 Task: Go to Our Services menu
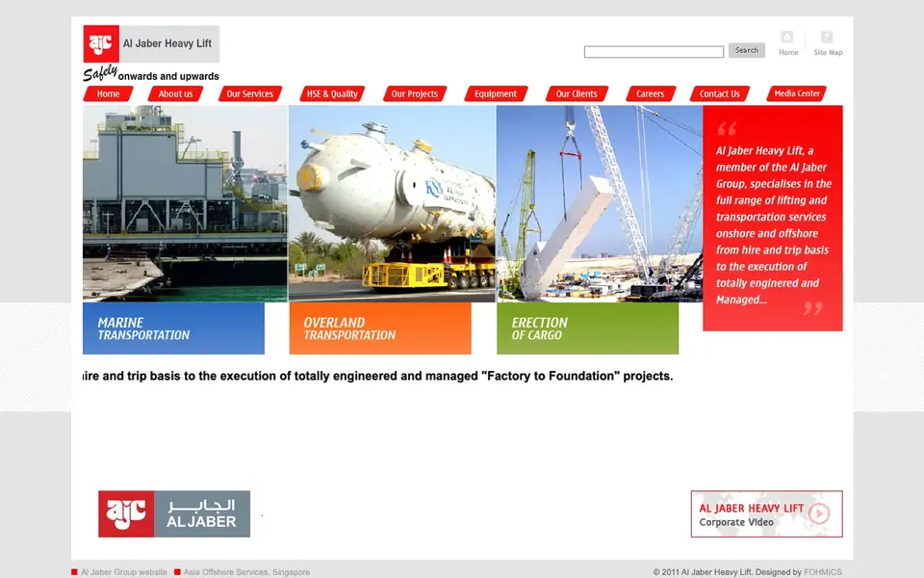point(250,93)
